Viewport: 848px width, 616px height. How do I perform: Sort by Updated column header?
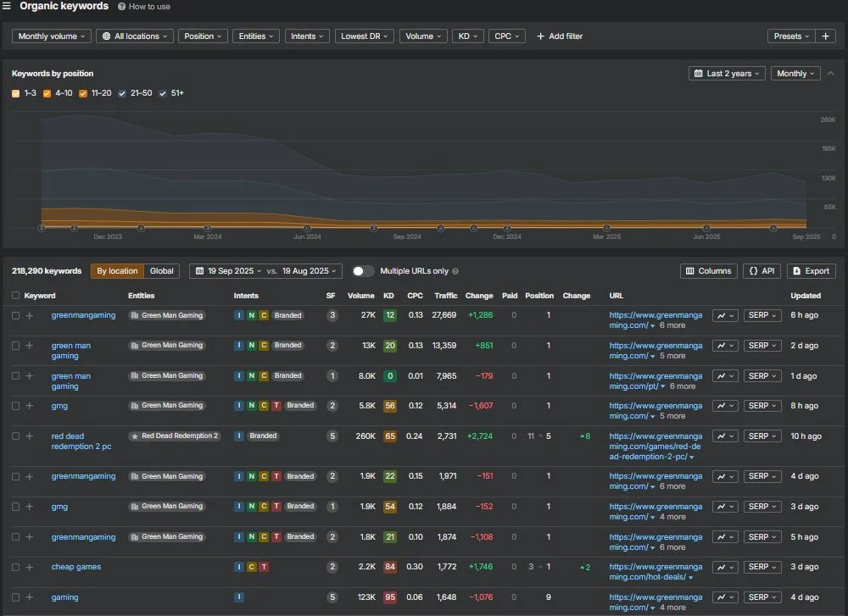tap(806, 296)
